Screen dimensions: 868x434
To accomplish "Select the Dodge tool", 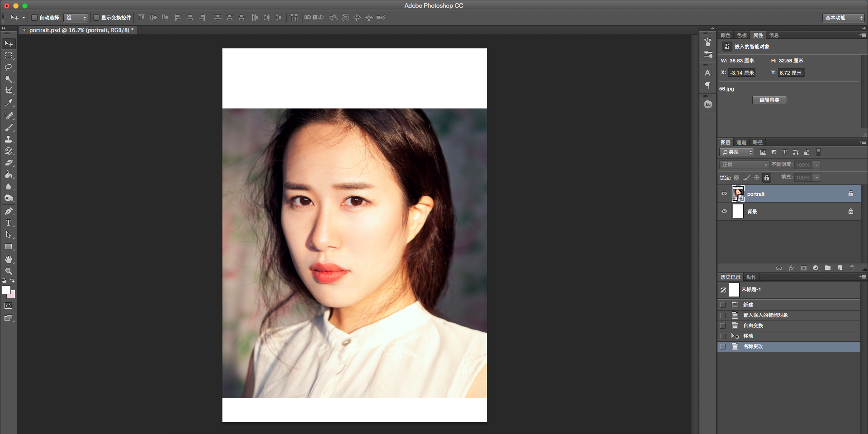I will [x=9, y=198].
